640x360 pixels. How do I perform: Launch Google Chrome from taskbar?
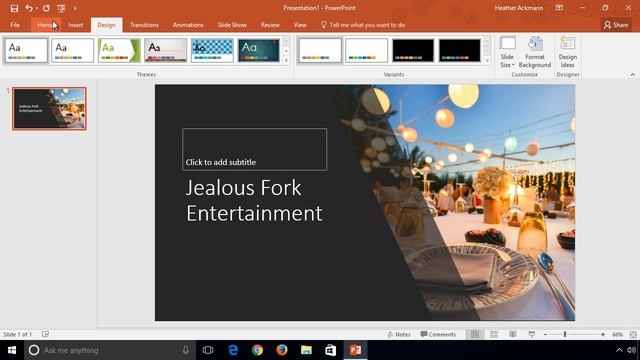[x=257, y=350]
